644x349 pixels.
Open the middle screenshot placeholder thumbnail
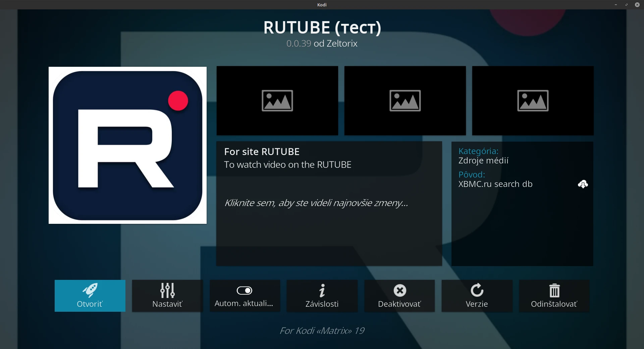pos(405,101)
